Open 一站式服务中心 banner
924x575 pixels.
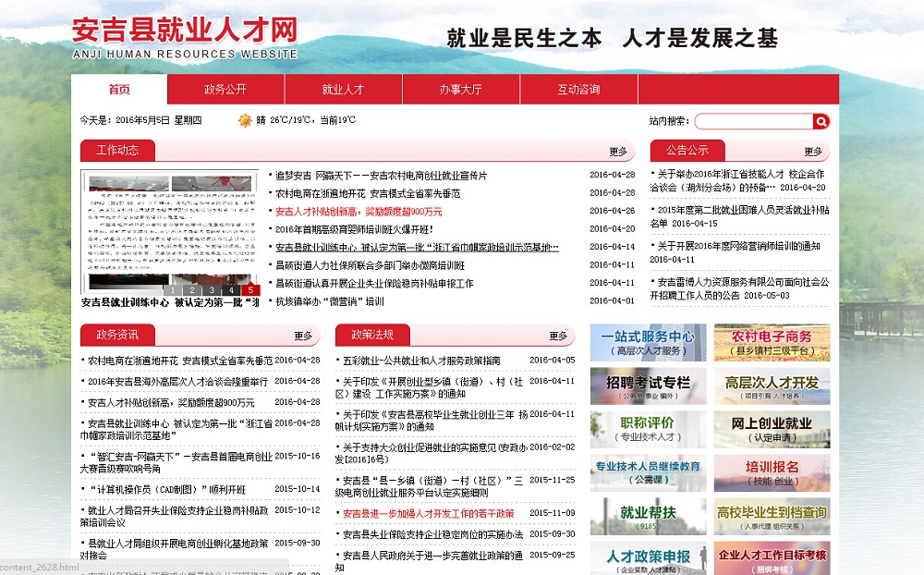(x=649, y=343)
